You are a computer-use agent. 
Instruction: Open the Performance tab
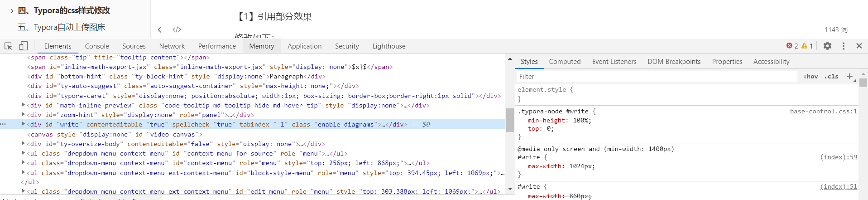(217, 46)
